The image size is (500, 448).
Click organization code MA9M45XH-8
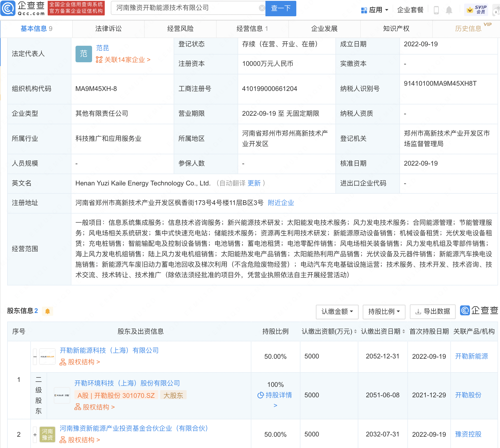(x=96, y=89)
